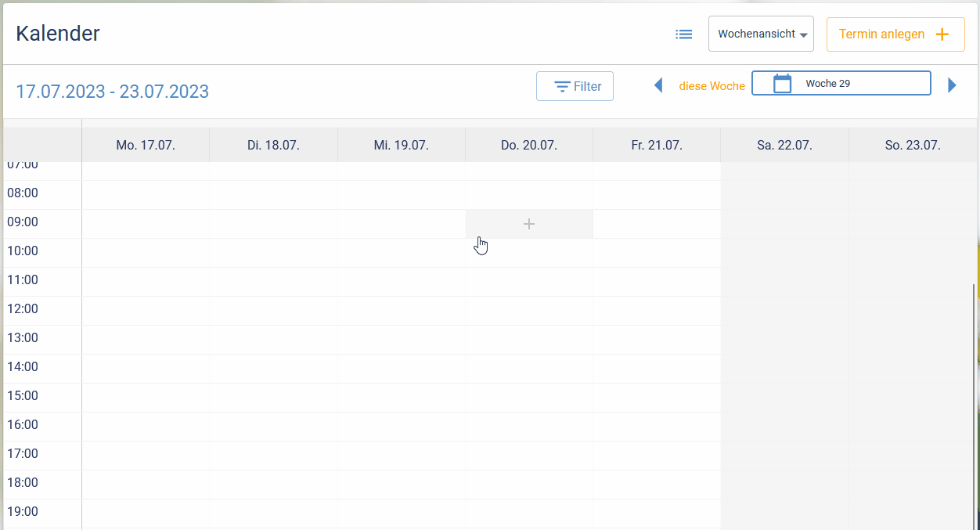Select the Mo. 17.07. column header

pyautogui.click(x=146, y=146)
